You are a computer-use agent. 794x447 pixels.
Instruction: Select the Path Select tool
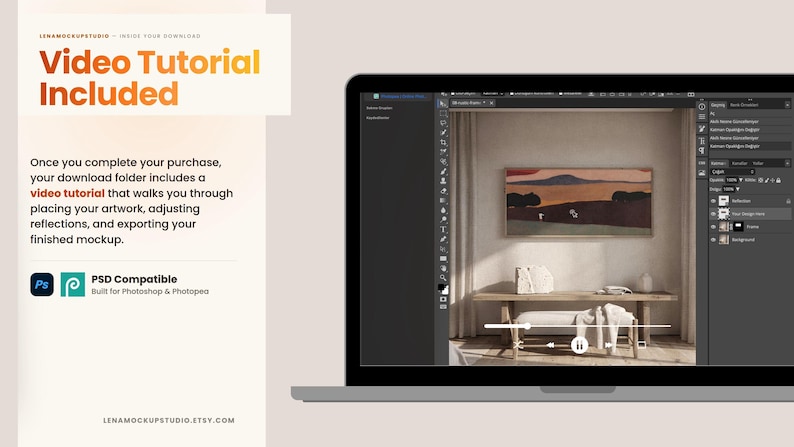(x=443, y=249)
